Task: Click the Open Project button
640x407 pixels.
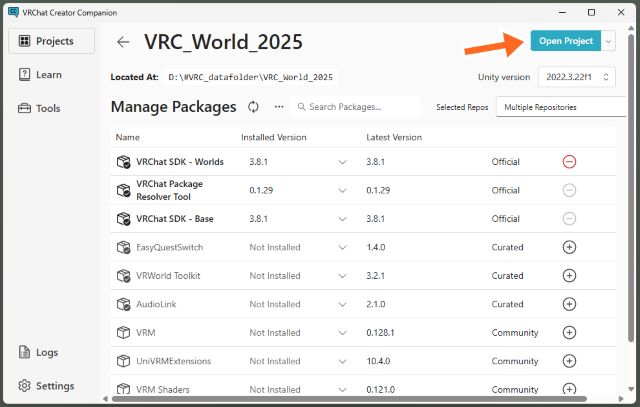Action: pos(566,41)
